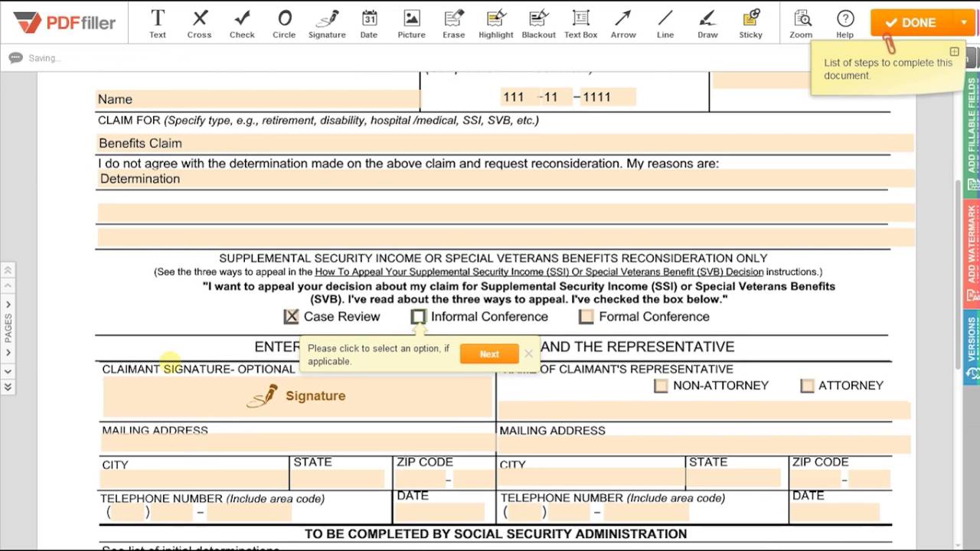Click the Next button in the tooltip

point(489,354)
